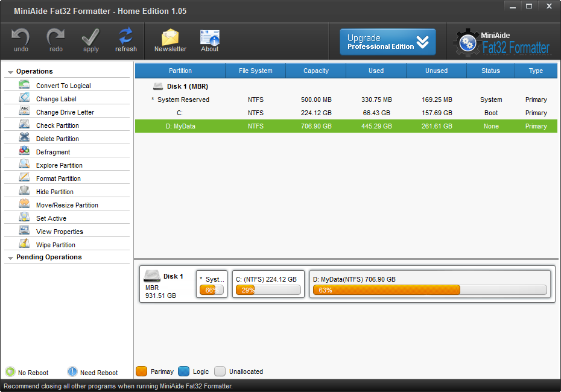Maximize the MiniAide window

point(529,5)
